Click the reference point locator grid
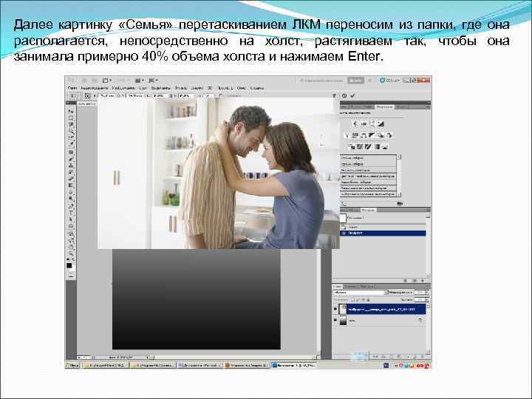Screen dimensions: 532x399 (87, 96)
